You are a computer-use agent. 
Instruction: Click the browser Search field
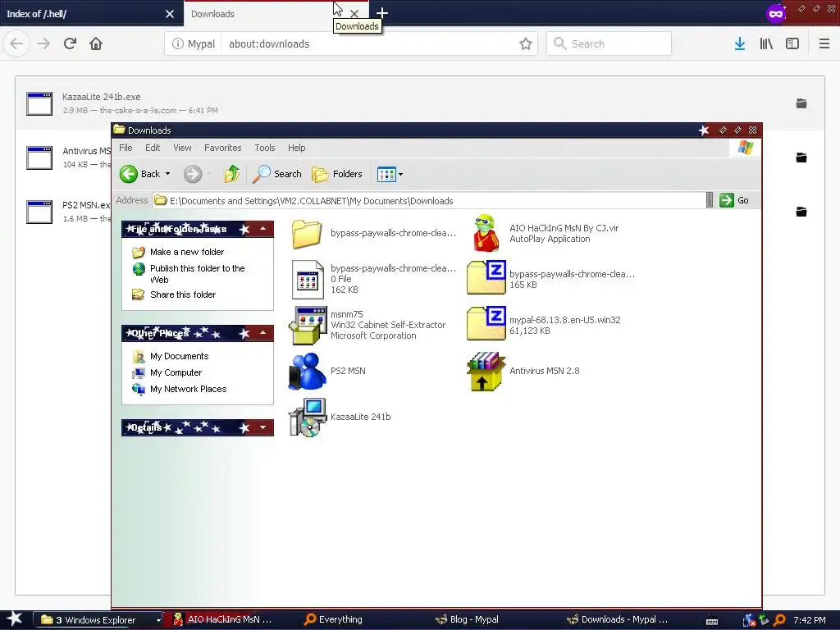click(609, 43)
